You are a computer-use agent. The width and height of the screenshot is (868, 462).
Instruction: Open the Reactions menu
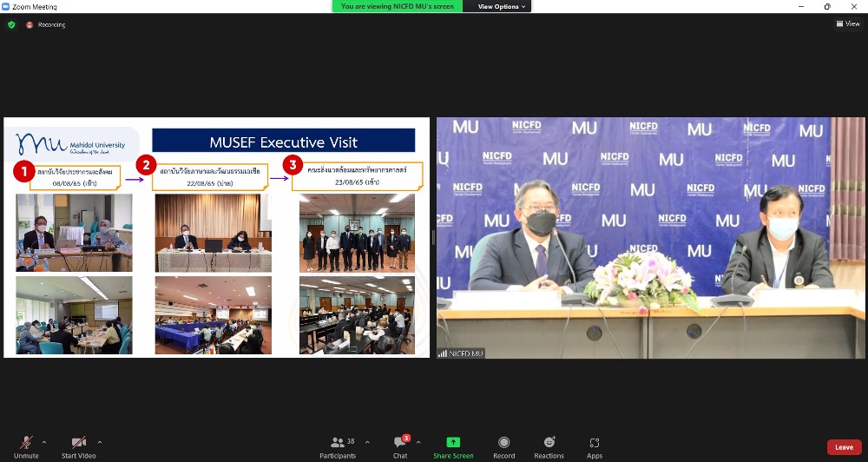[x=549, y=447]
